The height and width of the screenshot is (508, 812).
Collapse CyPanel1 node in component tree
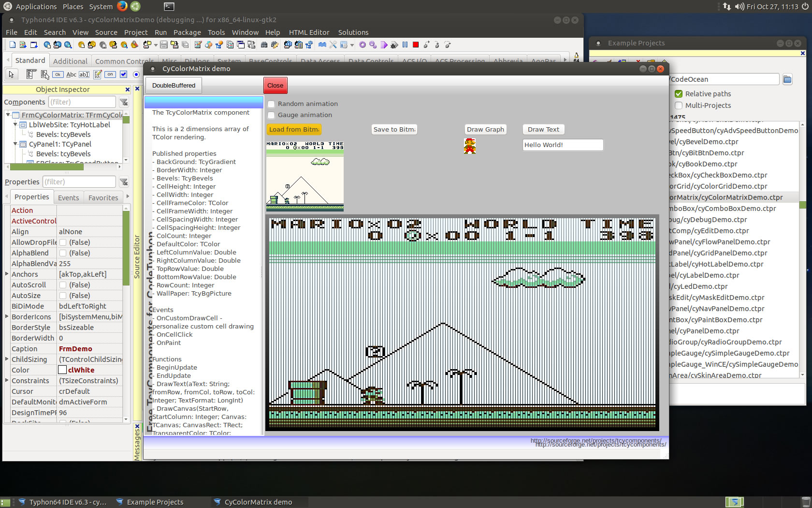pos(15,144)
